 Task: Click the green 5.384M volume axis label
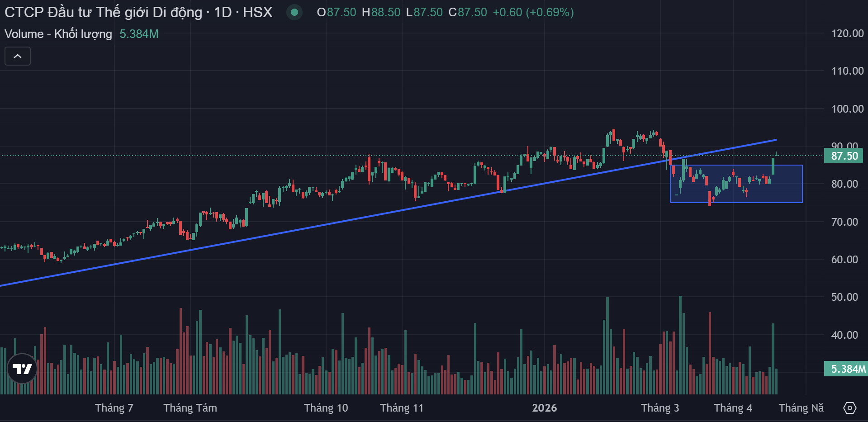coord(845,369)
